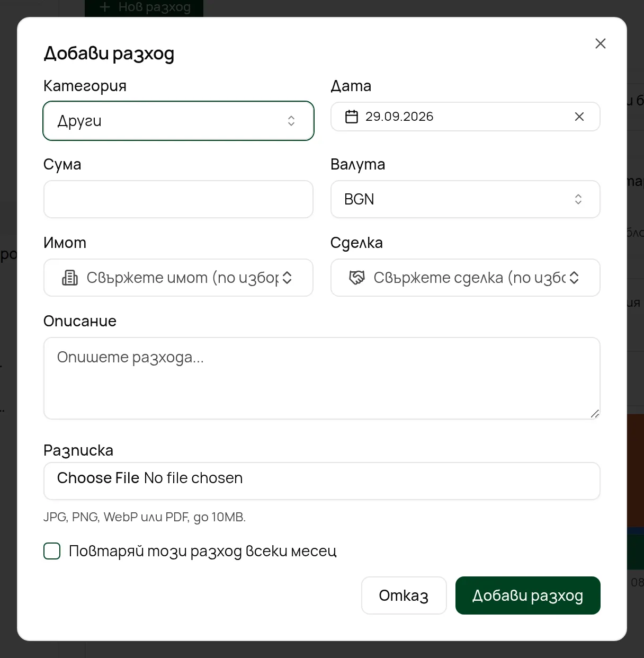Close the Добави разход dialog
Viewport: 644px width, 658px height.
point(600,43)
